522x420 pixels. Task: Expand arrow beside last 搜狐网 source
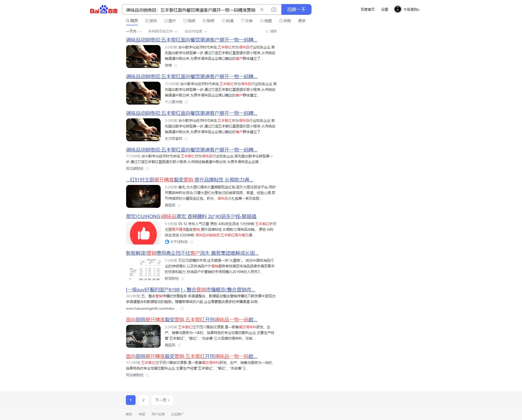tap(179, 345)
